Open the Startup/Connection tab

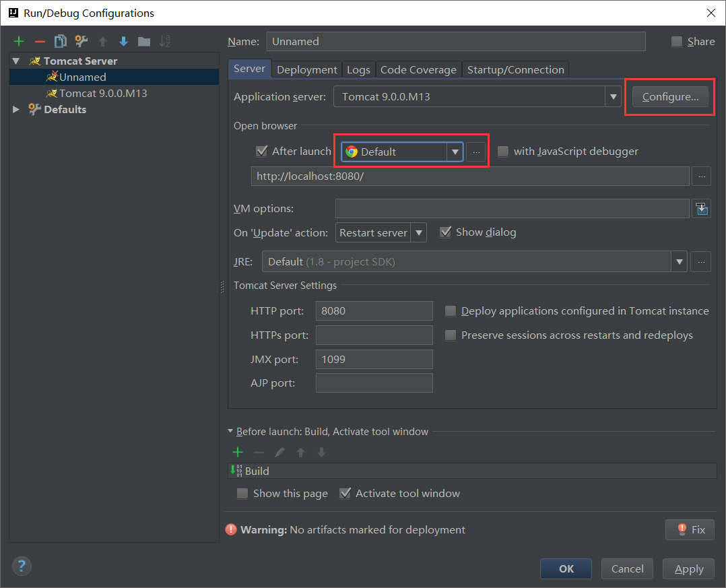coord(515,69)
